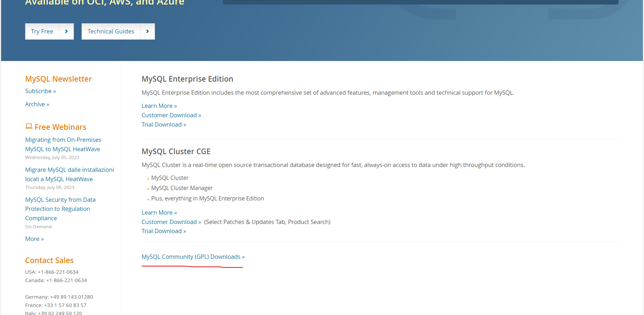The width and height of the screenshot is (644, 315).
Task: Open the MySQL Newsletter heading
Action: pyautogui.click(x=58, y=79)
